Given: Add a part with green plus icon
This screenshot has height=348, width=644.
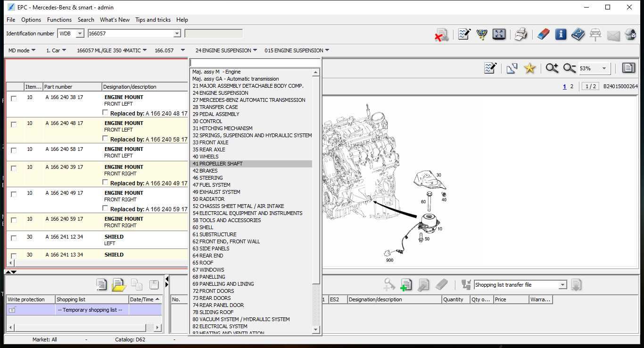Looking at the screenshot, I should coord(406,284).
